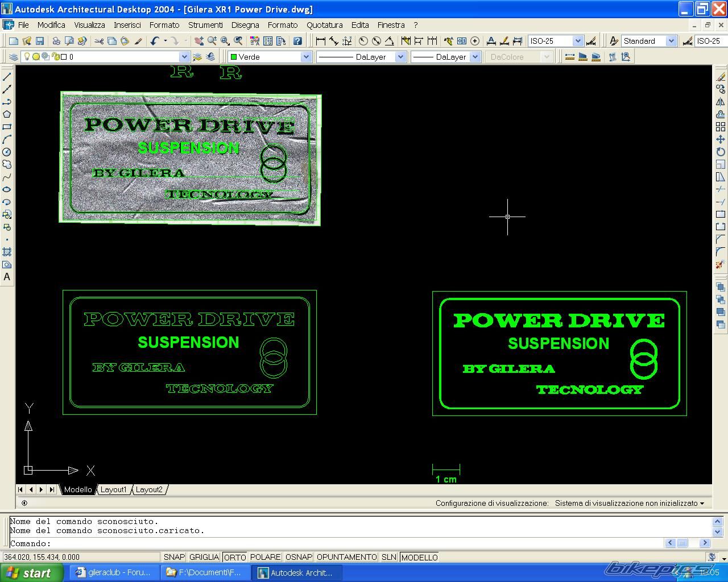Open the Standard text style dropdown

pos(671,41)
